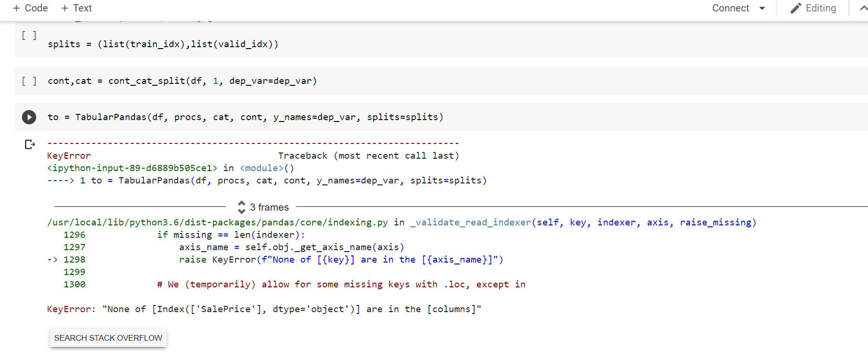Image resolution: width=868 pixels, height=355 pixels.
Task: Click the _validate_read_indexer function name
Action: 470,223
